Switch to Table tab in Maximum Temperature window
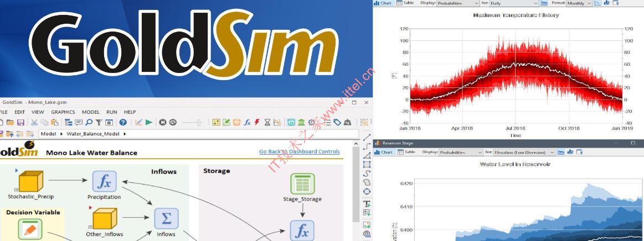Viewport: 644px width, 241px height. (405, 3)
